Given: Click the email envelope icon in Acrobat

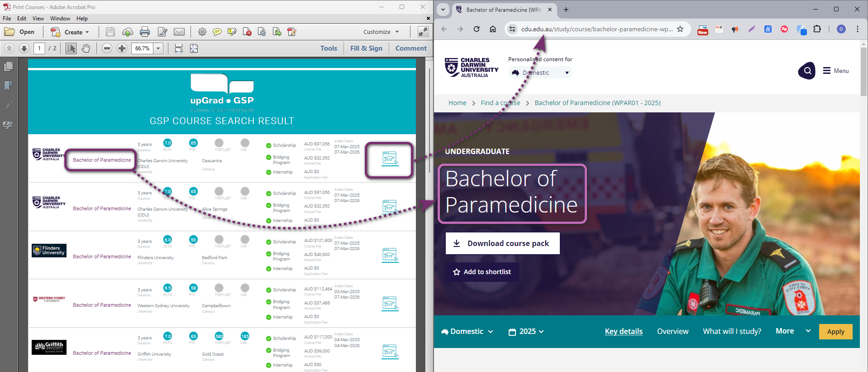Looking at the screenshot, I should click(179, 32).
